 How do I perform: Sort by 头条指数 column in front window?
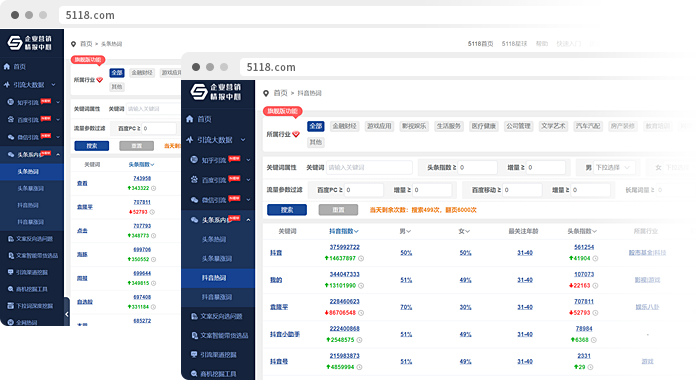(x=582, y=231)
